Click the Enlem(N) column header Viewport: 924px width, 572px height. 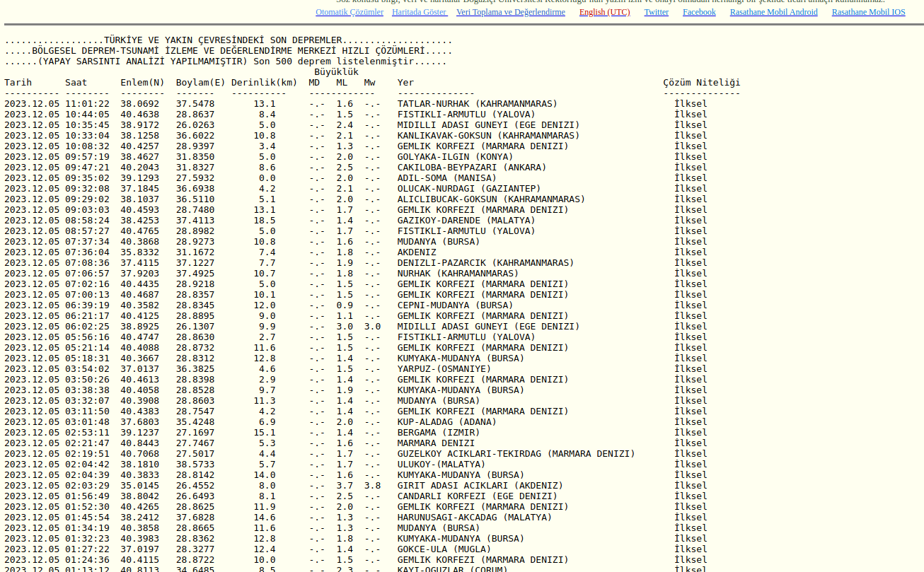[142, 83]
